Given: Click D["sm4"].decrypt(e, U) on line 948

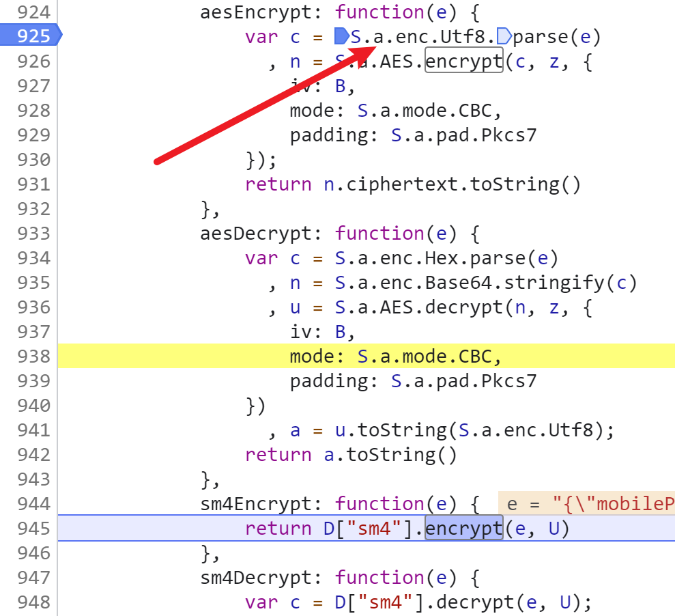Looking at the screenshot, I should 457,602.
